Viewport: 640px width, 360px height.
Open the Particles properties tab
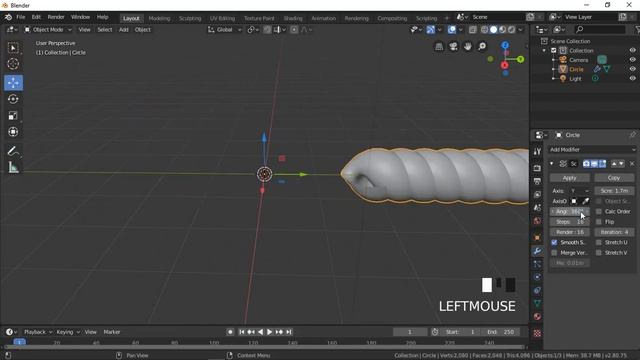pyautogui.click(x=537, y=264)
